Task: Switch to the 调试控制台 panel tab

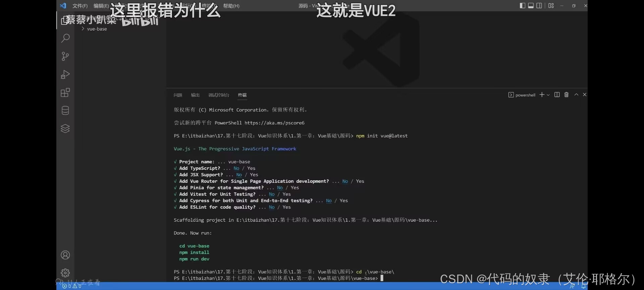Action: click(219, 95)
